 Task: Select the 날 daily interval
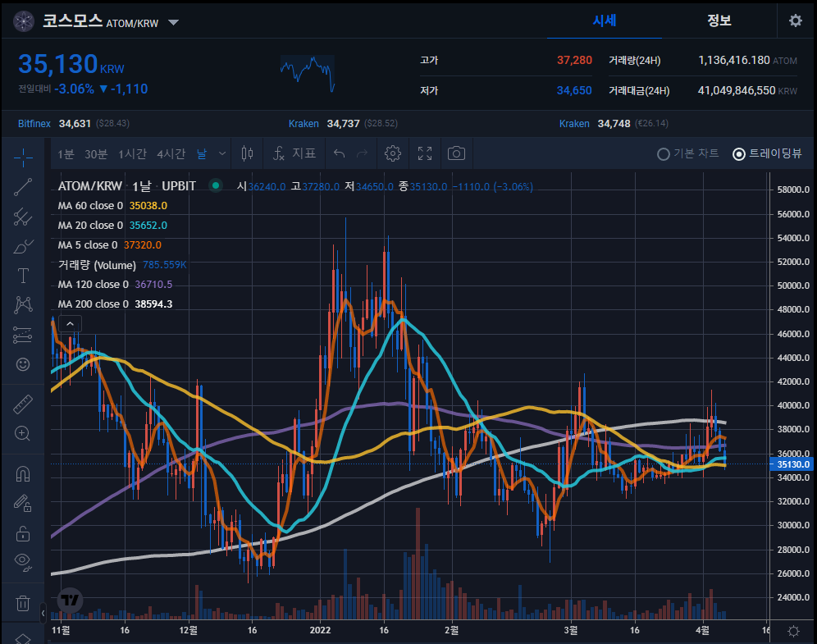coord(202,153)
